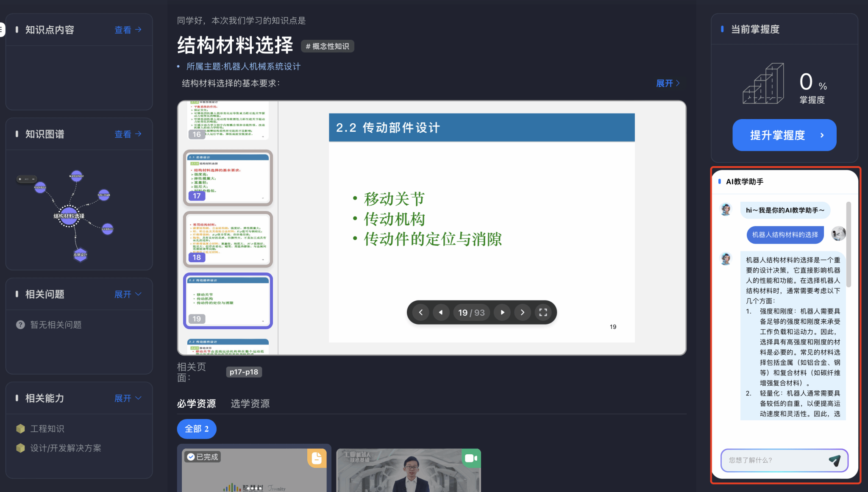Screen dimensions: 868x492
Task: Send the message with the paper-plane icon
Action: click(835, 460)
